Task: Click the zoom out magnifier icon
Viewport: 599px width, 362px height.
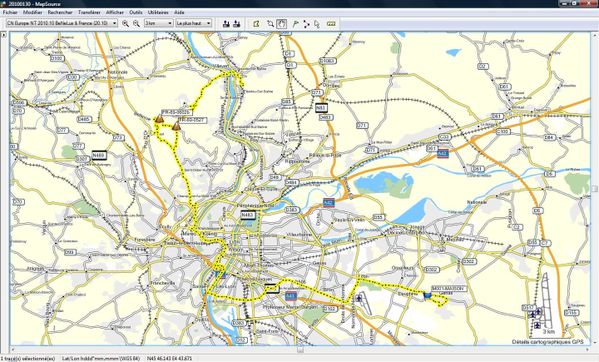Action: tap(136, 24)
